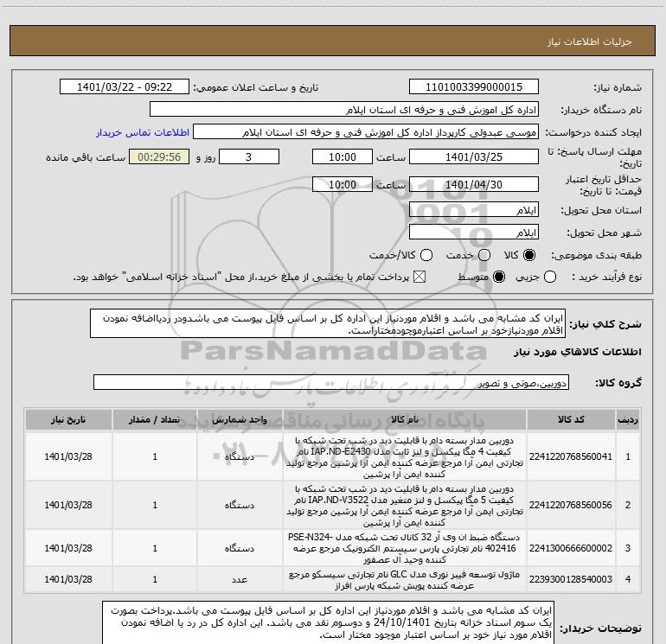Image resolution: width=666 pixels, height=644 pixels.
Task: Click the PSE-N324 NVR description cell
Action: [x=405, y=549]
